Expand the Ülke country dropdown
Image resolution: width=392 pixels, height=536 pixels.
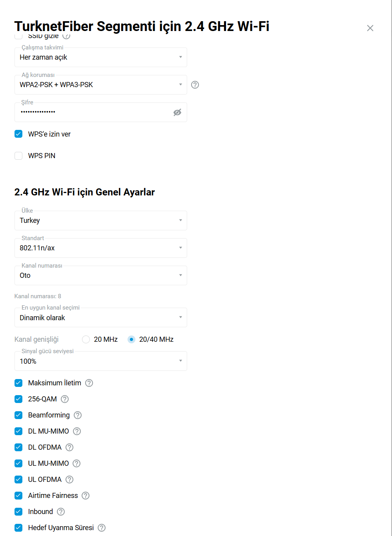click(101, 221)
